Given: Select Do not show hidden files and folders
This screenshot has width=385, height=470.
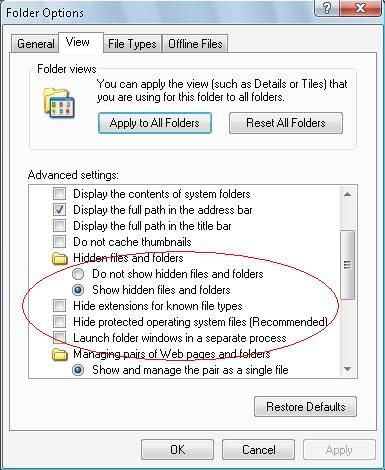Looking at the screenshot, I should 78,274.
